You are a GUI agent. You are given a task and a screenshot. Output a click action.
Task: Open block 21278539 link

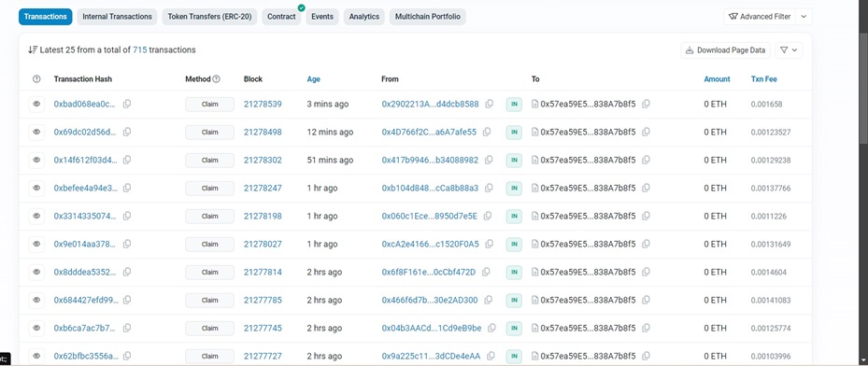tap(263, 104)
